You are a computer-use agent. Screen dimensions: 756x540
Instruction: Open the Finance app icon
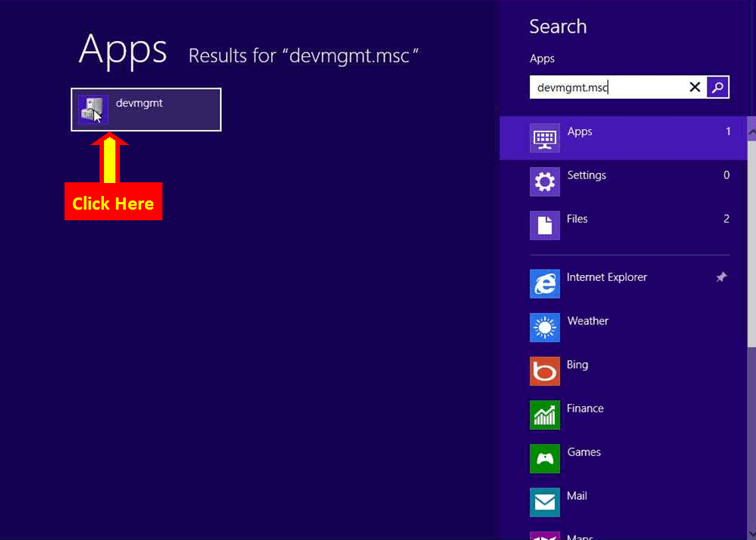pos(544,415)
